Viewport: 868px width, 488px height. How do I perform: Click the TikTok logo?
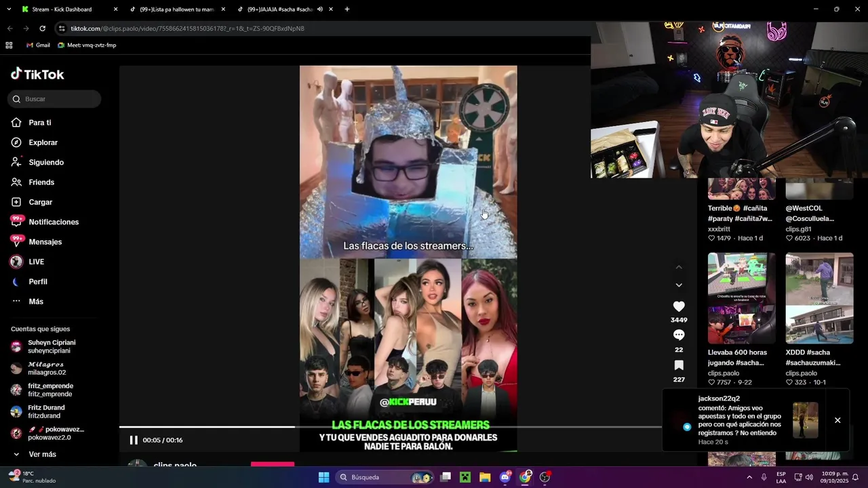pyautogui.click(x=37, y=74)
